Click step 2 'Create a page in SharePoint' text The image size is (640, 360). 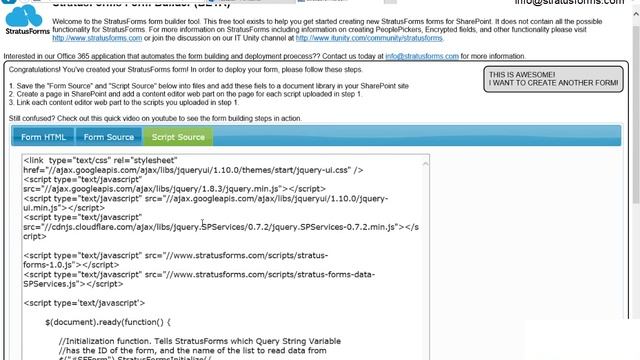pyautogui.click(x=186, y=94)
